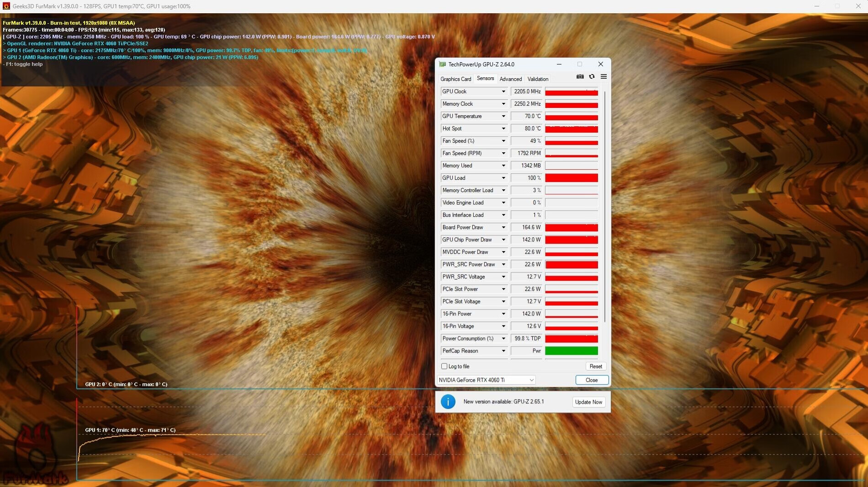Click the green PerfCap Reason graph bar
Image resolution: width=868 pixels, height=487 pixels.
tap(571, 351)
